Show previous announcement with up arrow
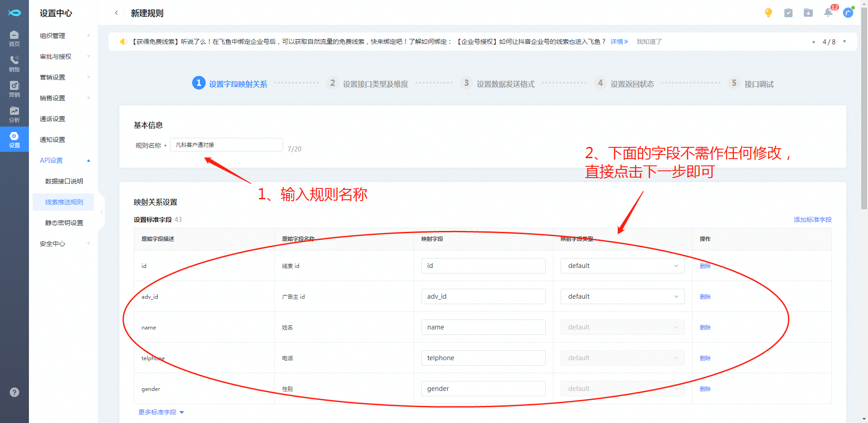This screenshot has height=423, width=868. click(813, 42)
